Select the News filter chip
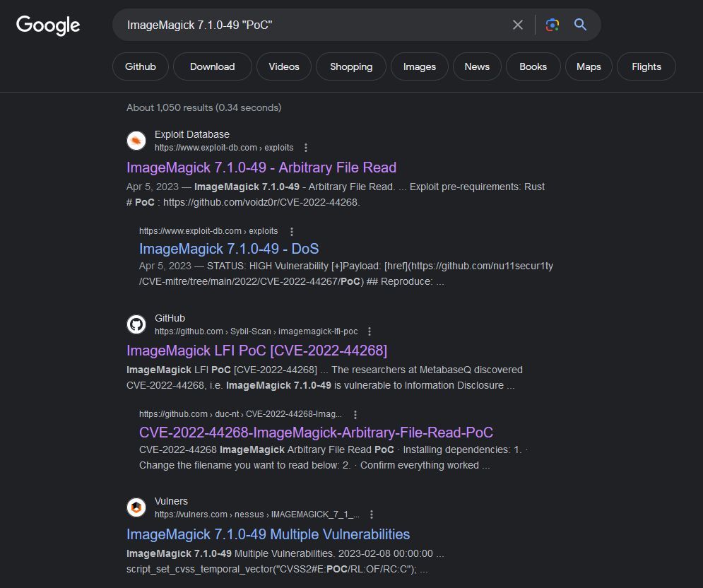The height and width of the screenshot is (588, 703). point(477,67)
